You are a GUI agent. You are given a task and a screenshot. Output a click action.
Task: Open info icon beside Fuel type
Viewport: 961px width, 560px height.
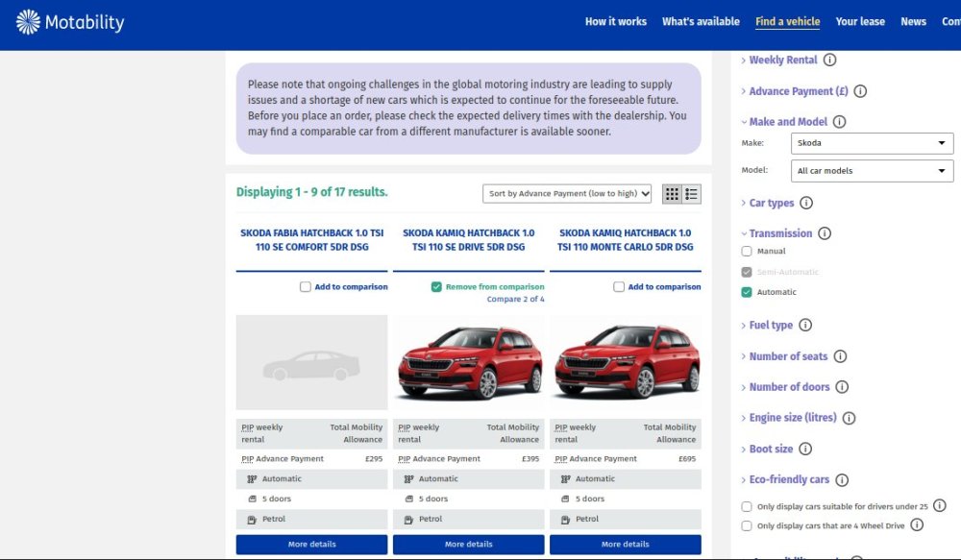click(x=806, y=326)
